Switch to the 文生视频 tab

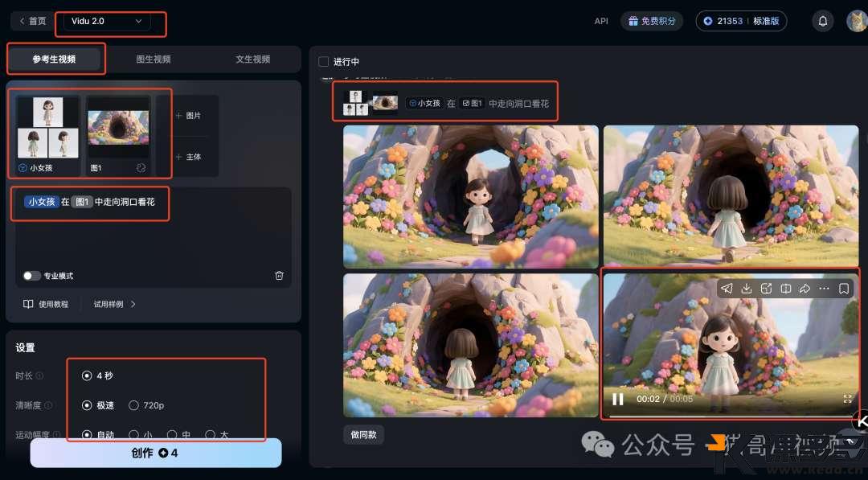252,59
